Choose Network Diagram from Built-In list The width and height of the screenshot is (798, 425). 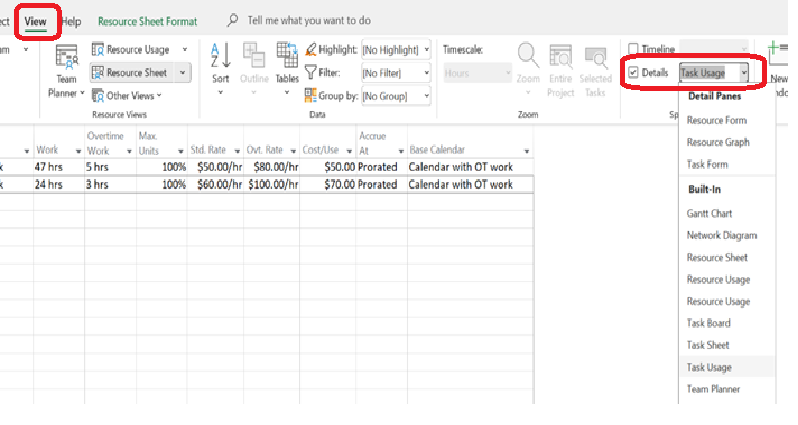pos(722,235)
